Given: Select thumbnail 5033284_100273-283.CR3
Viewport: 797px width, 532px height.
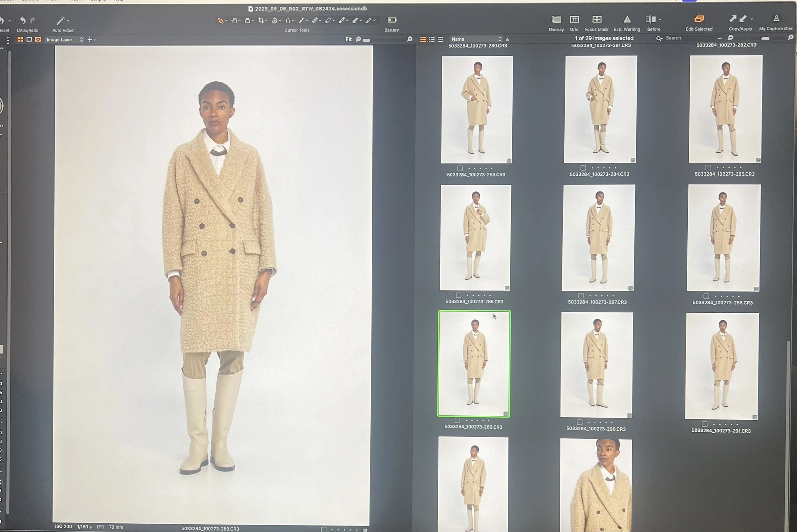Looking at the screenshot, I should click(x=477, y=110).
